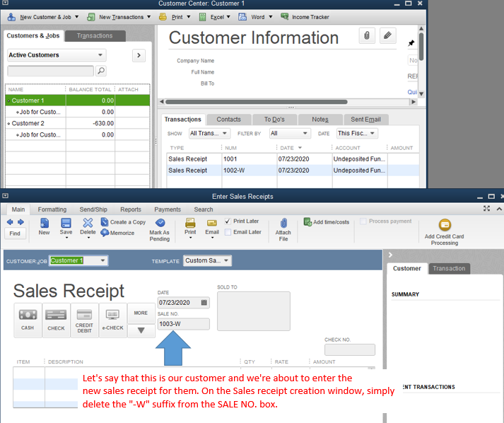
Task: Open the Reports ribbon tab
Action: [x=131, y=209]
